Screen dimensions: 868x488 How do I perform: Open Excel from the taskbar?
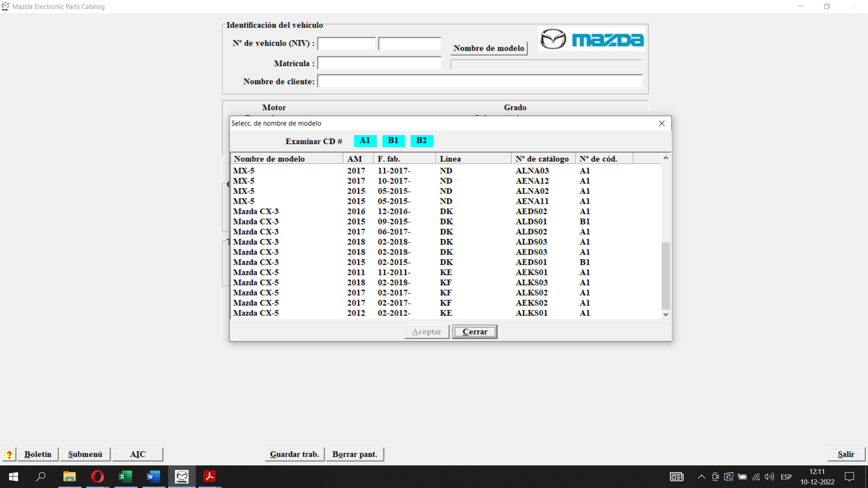[x=125, y=477]
